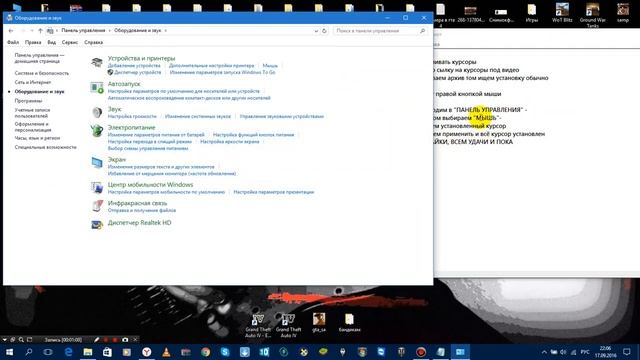
Task: Click the Автозапуск category icon
Action: click(x=97, y=88)
